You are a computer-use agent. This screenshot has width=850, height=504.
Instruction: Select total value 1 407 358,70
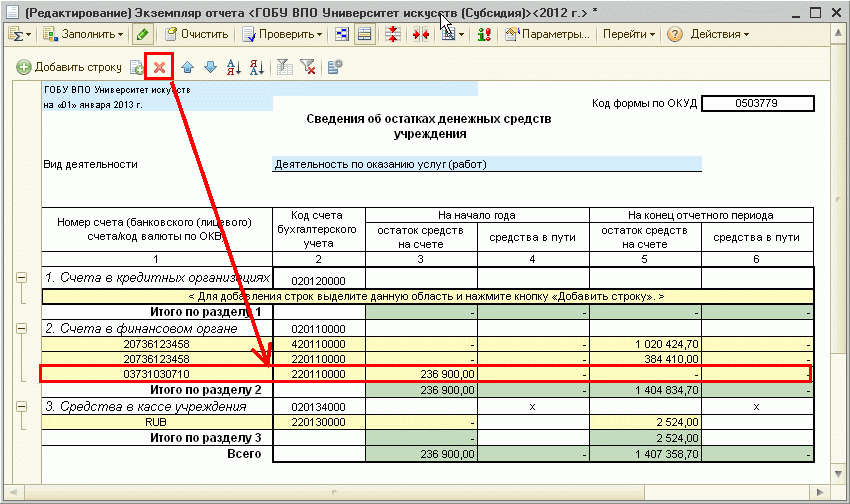645,454
